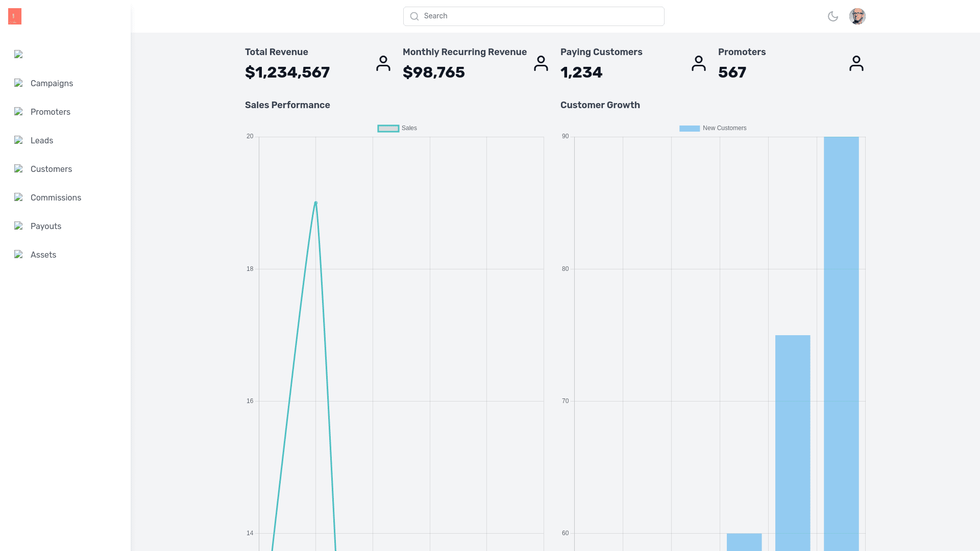The image size is (980, 551).
Task: Open the Campaigns sidebar item
Action: 52,84
